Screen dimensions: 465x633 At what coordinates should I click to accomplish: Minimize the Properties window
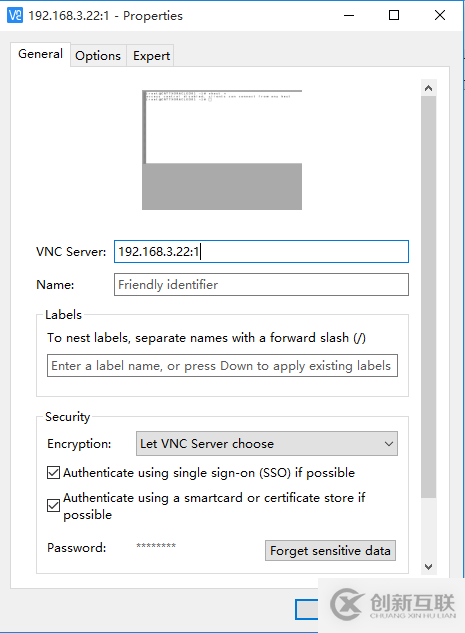(349, 15)
